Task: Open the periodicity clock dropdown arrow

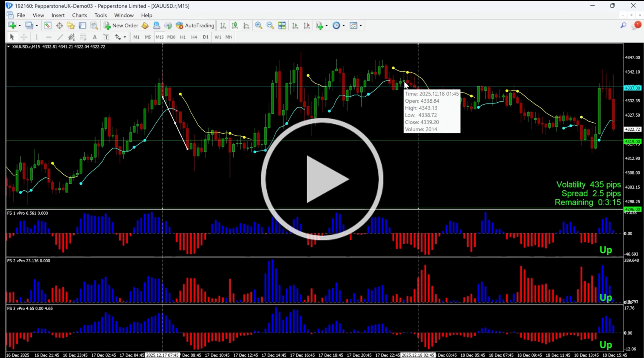Action: [344, 26]
